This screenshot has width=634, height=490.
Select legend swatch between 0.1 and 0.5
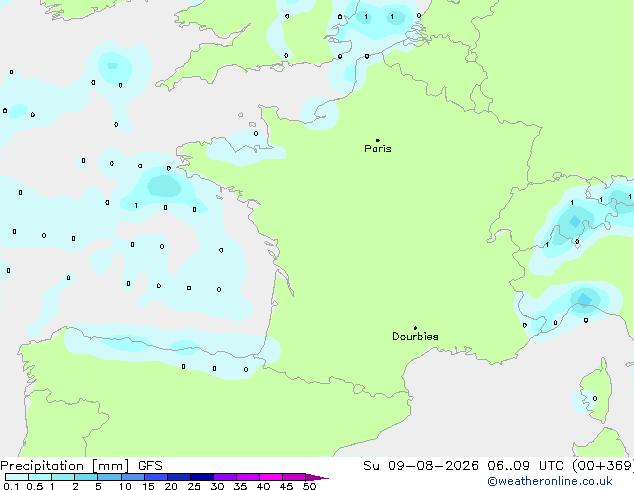click(x=17, y=477)
